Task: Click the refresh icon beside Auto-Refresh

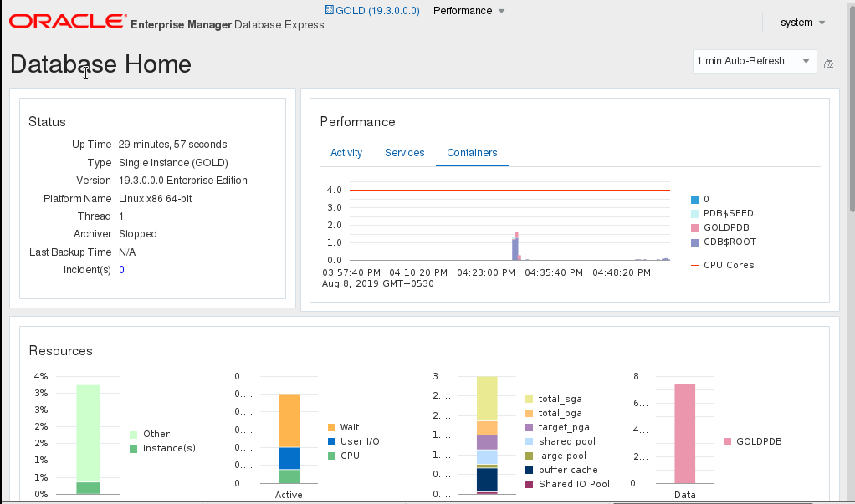Action: (x=829, y=62)
